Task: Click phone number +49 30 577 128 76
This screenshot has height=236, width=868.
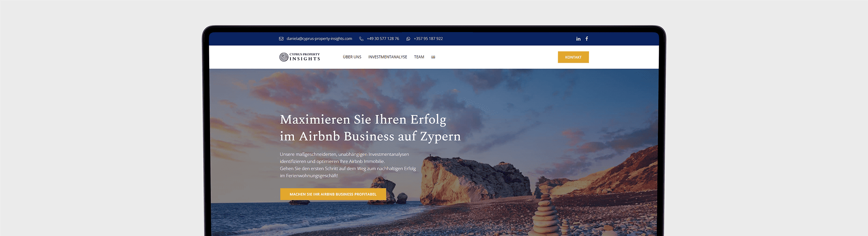Action: click(x=383, y=39)
